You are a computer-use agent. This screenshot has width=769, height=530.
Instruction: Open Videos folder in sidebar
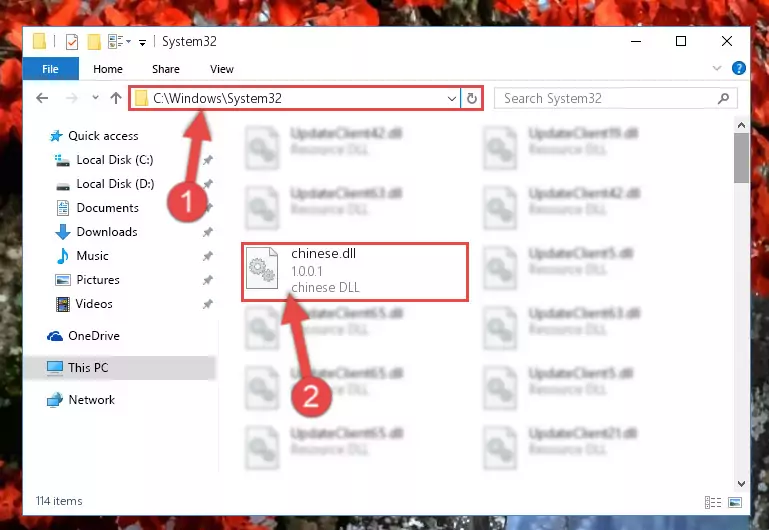94,304
